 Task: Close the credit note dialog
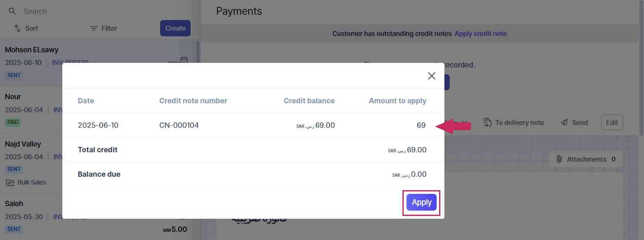click(x=431, y=76)
